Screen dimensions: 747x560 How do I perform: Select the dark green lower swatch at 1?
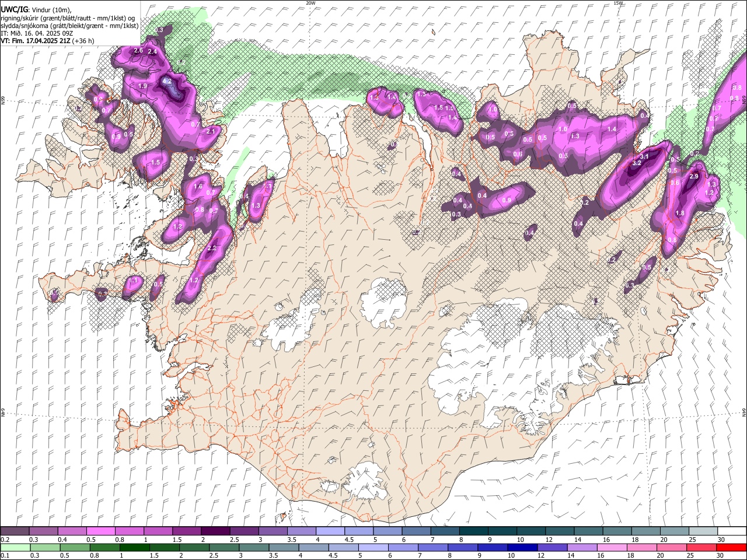[x=134, y=547]
